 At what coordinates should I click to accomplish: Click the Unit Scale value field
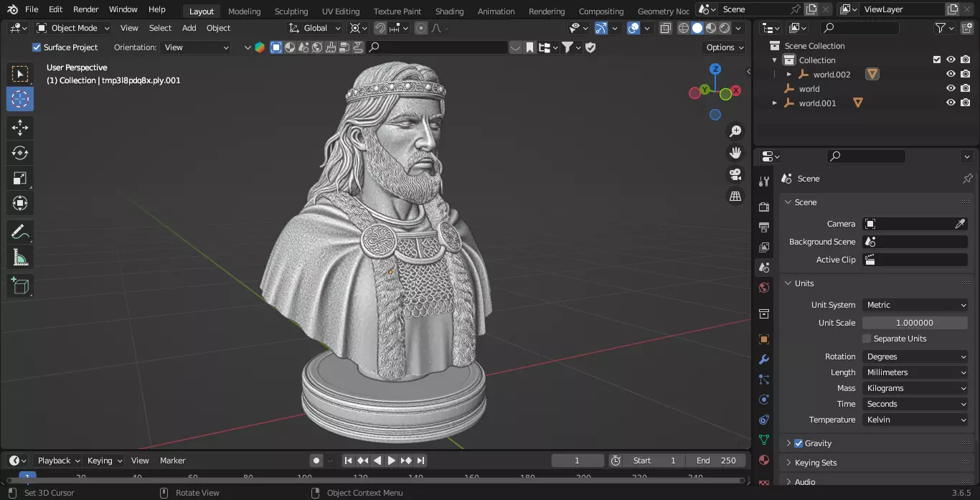915,323
